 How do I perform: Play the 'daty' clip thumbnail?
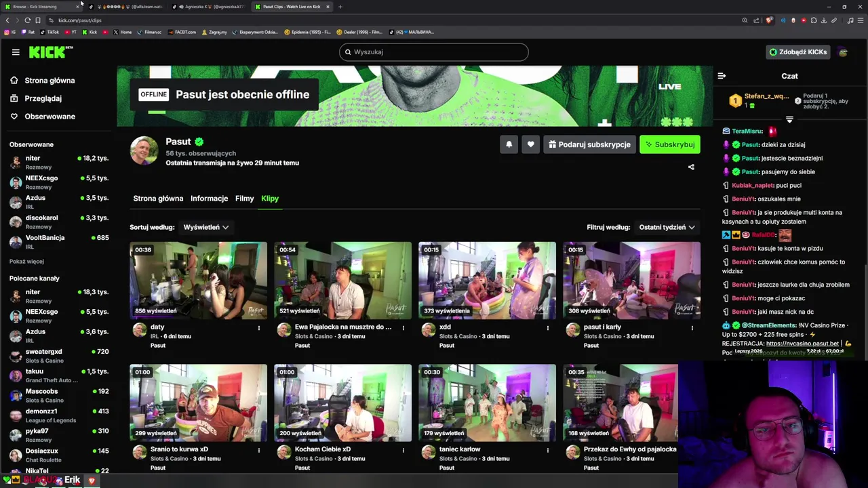coord(198,281)
